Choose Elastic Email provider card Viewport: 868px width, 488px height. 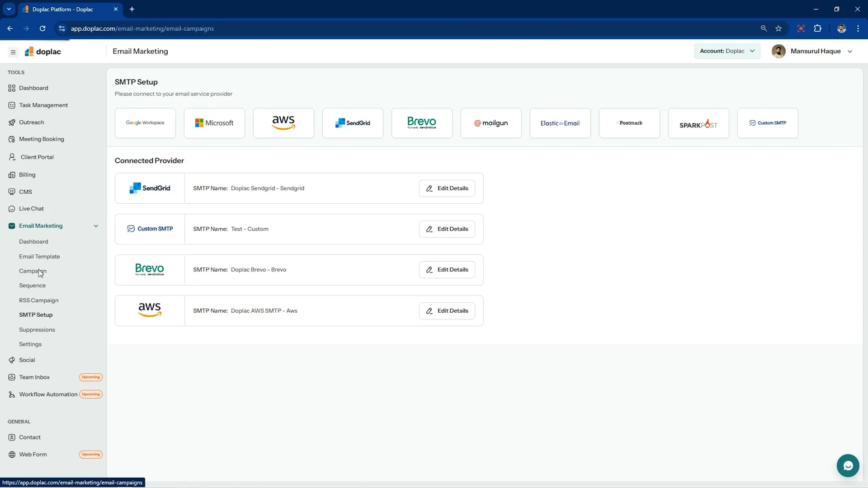point(560,123)
